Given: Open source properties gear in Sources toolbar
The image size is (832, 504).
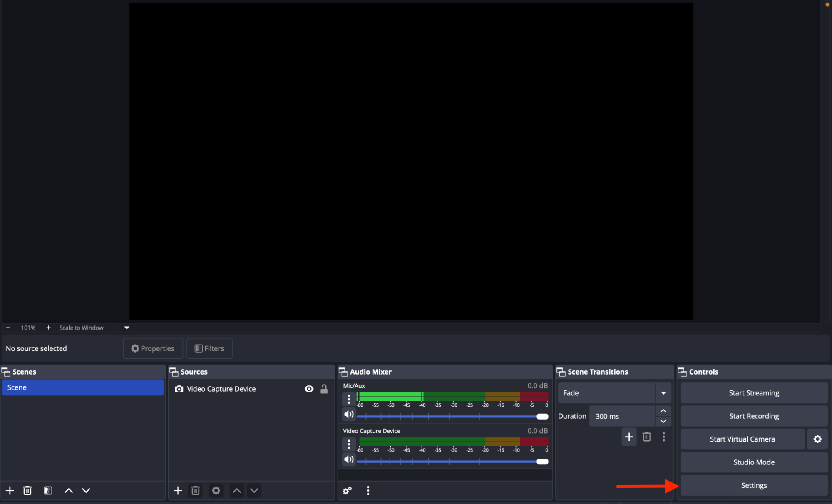Looking at the screenshot, I should 216,491.
